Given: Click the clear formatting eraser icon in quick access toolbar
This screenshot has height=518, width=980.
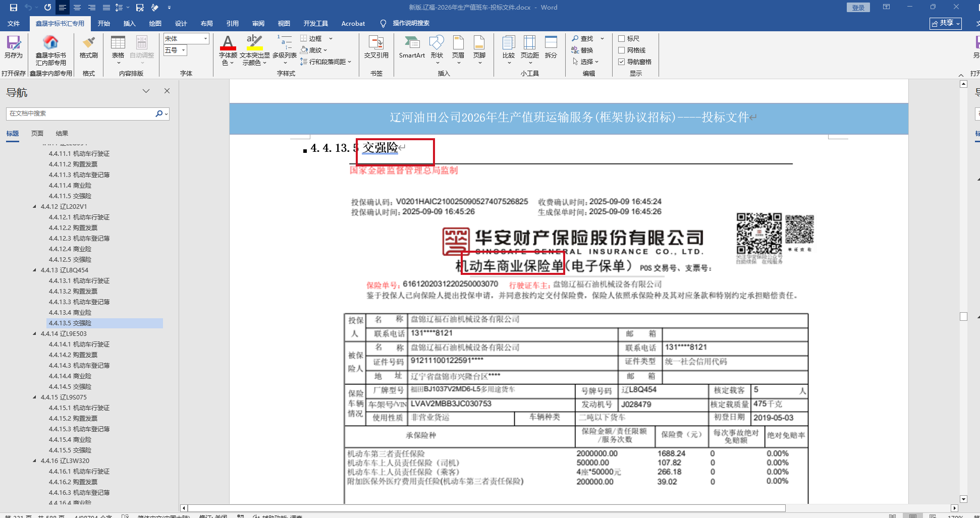Looking at the screenshot, I should coord(155,8).
